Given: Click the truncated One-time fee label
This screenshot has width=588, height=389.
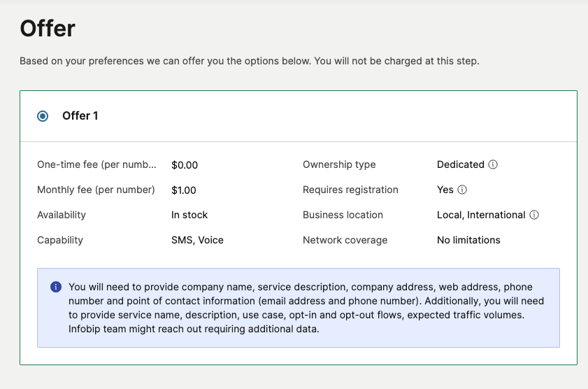Looking at the screenshot, I should [x=96, y=165].
